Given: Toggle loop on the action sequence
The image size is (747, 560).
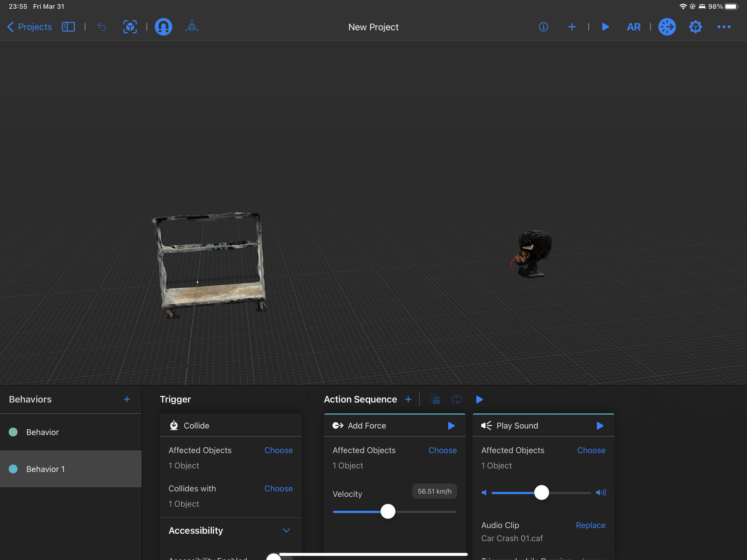Looking at the screenshot, I should click(457, 399).
